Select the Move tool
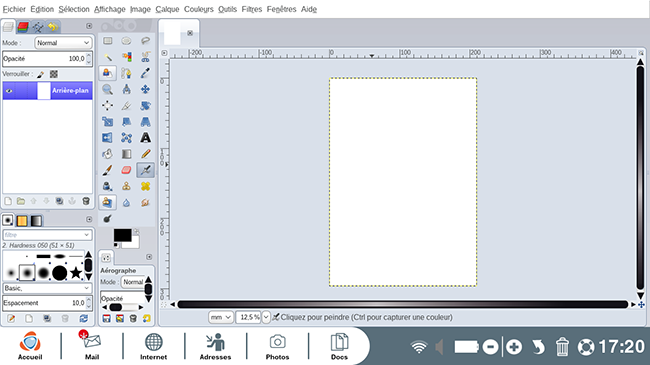Viewport: 650px width, 365px height. 145,89
